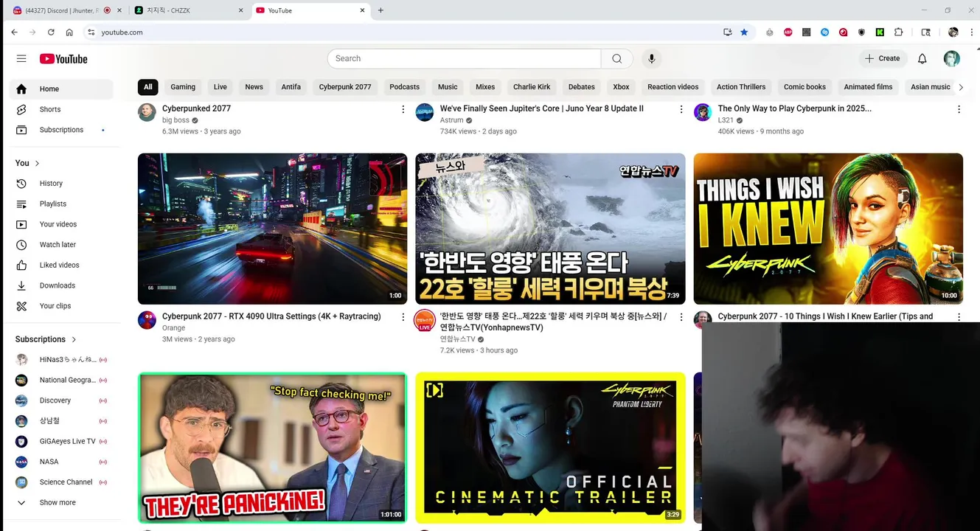980x531 pixels.
Task: Open more options for L321 video
Action: [x=959, y=109]
